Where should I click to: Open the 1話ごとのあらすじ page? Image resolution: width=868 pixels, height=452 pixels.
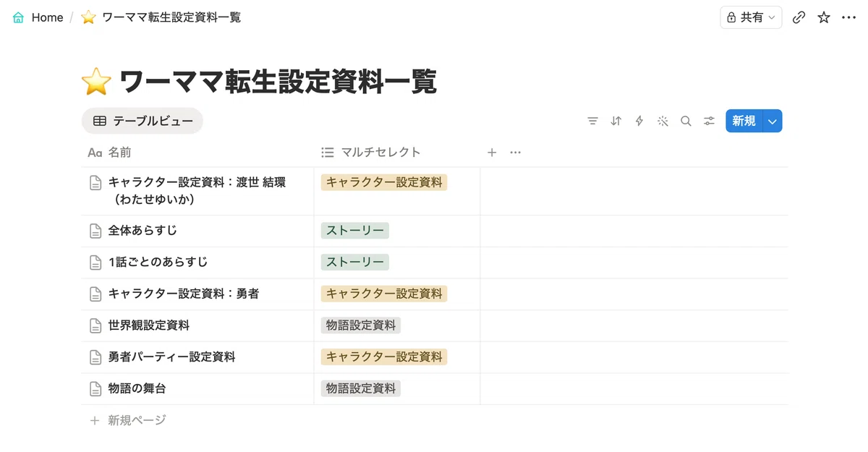(x=158, y=262)
